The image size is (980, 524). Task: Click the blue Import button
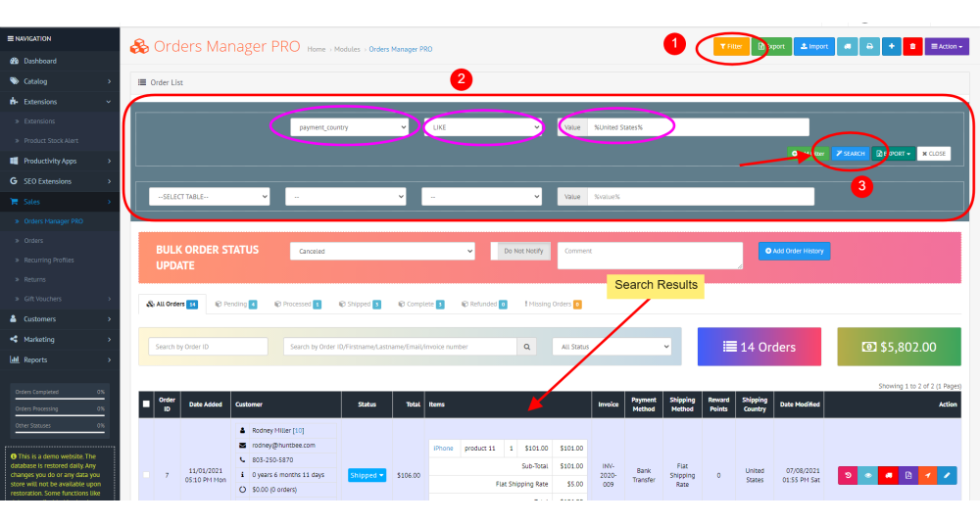point(814,46)
